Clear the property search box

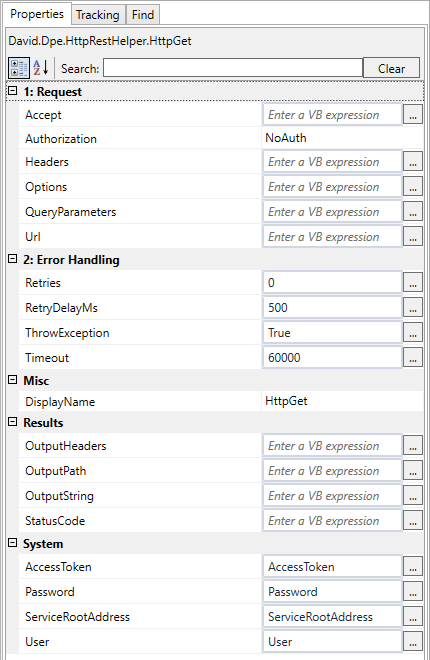pyautogui.click(x=391, y=68)
